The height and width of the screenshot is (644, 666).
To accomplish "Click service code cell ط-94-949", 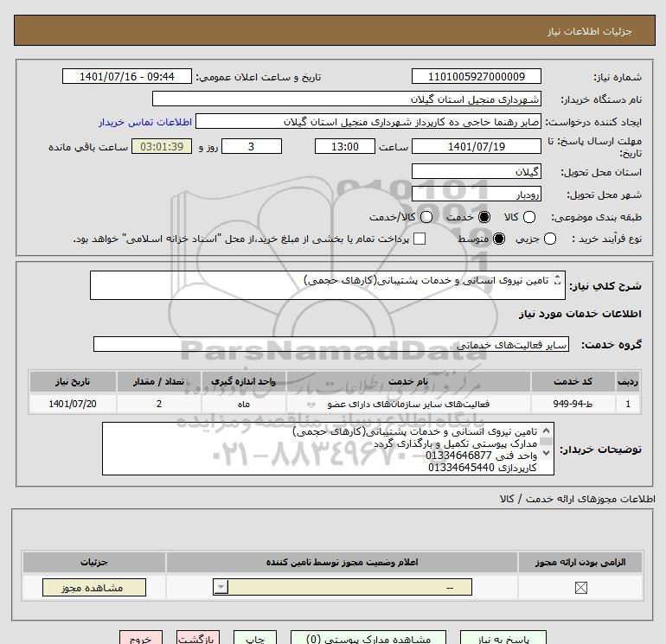I will coord(573,404).
